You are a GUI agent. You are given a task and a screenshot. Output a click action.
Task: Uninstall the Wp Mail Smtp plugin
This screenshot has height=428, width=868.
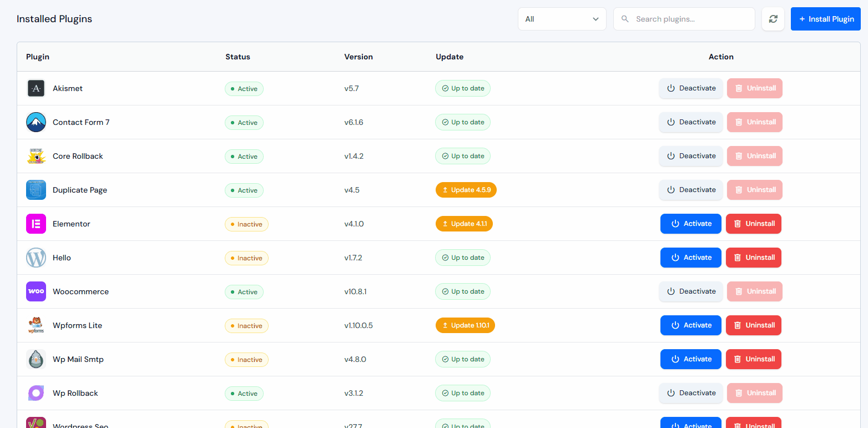[754, 359]
